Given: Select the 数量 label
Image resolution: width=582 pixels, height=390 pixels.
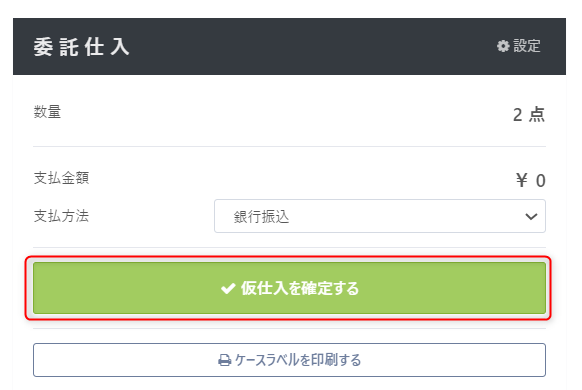Looking at the screenshot, I should [x=47, y=112].
